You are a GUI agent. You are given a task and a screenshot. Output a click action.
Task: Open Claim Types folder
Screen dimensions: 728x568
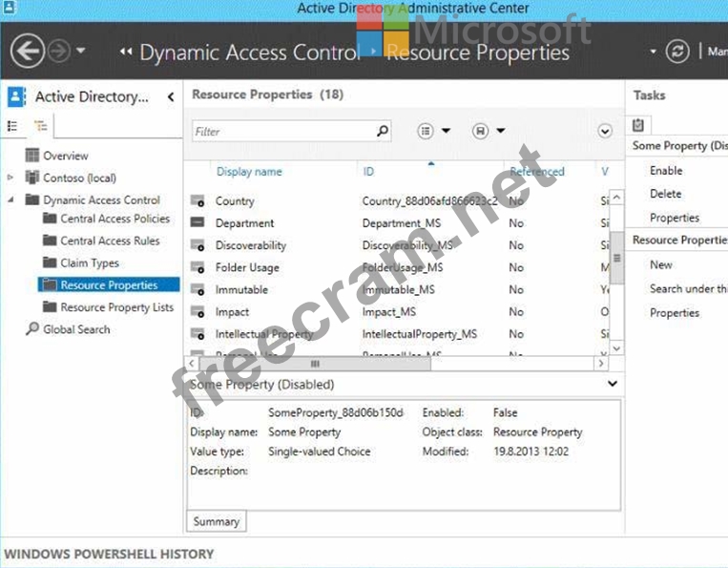coord(90,263)
